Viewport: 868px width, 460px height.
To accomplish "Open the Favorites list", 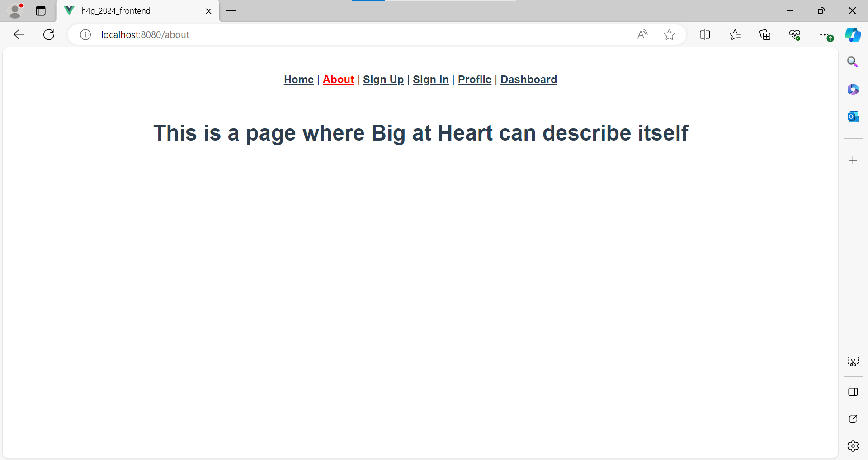I will tap(735, 34).
